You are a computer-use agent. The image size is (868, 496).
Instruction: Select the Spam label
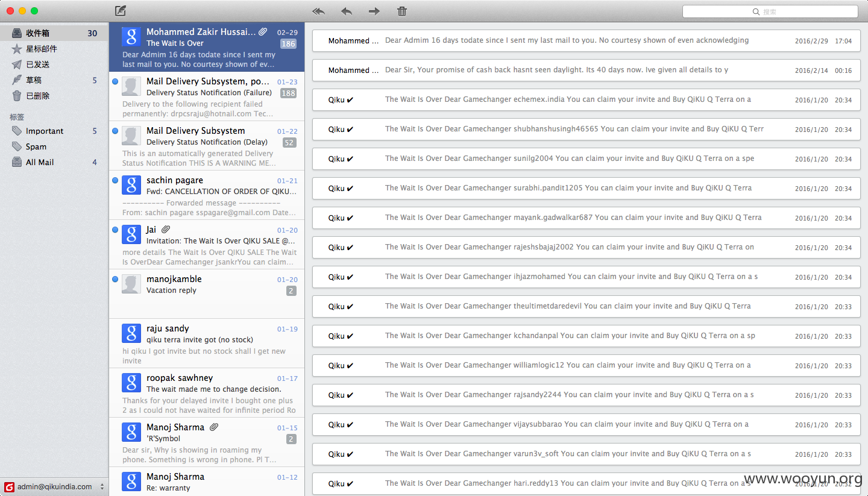(x=54, y=146)
